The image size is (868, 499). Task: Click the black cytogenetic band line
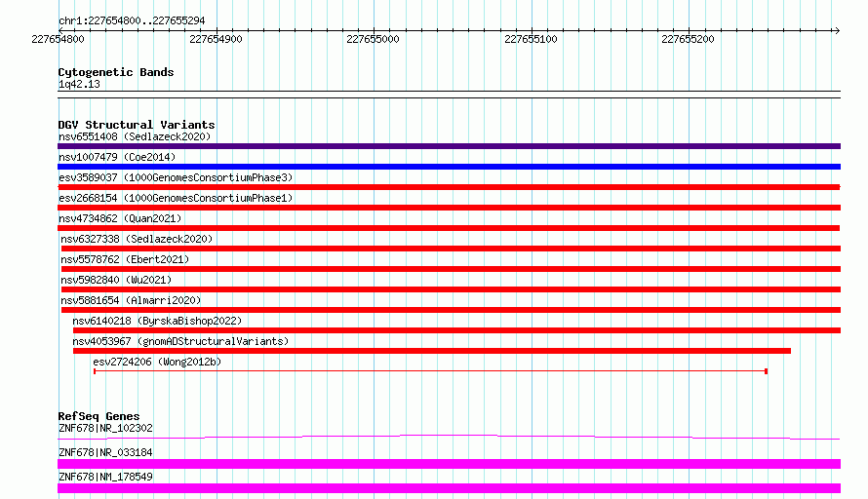[x=449, y=95]
